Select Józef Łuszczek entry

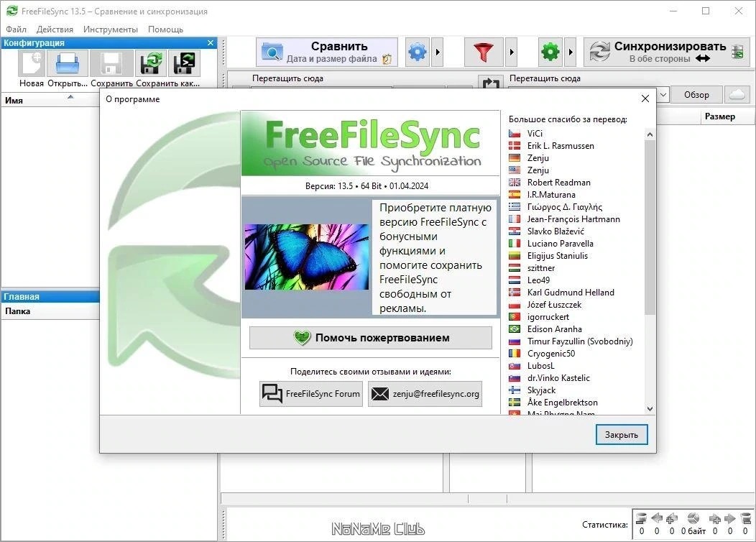tap(554, 305)
